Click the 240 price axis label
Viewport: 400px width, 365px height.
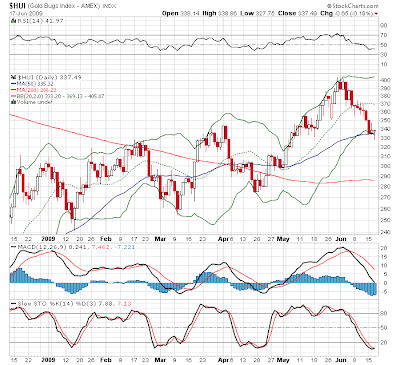point(385,232)
